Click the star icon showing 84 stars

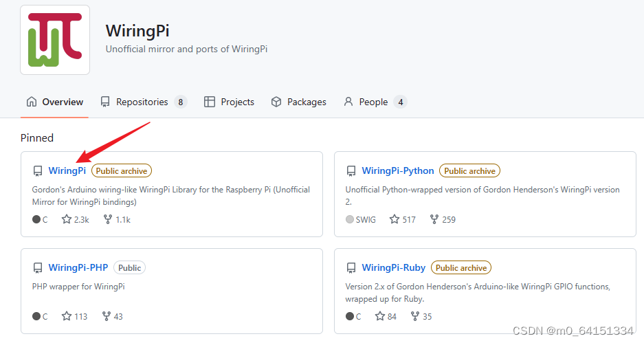[x=380, y=316]
